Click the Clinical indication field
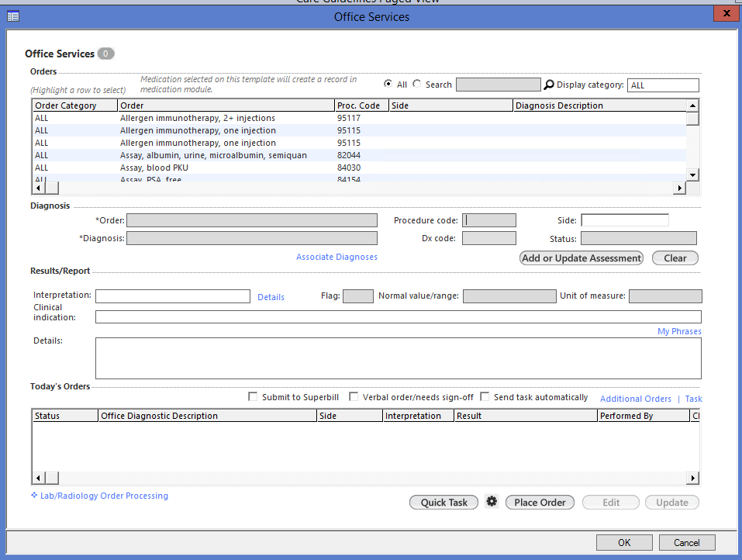 pos(398,317)
